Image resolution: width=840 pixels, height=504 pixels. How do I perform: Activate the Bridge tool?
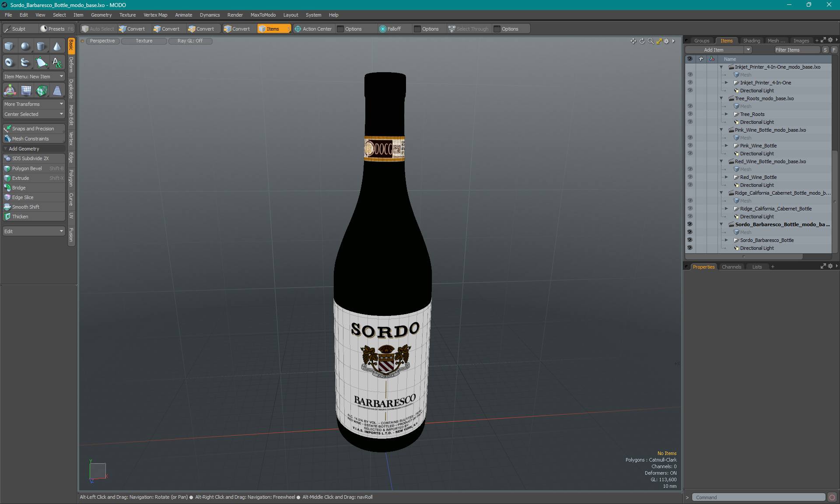coord(34,188)
